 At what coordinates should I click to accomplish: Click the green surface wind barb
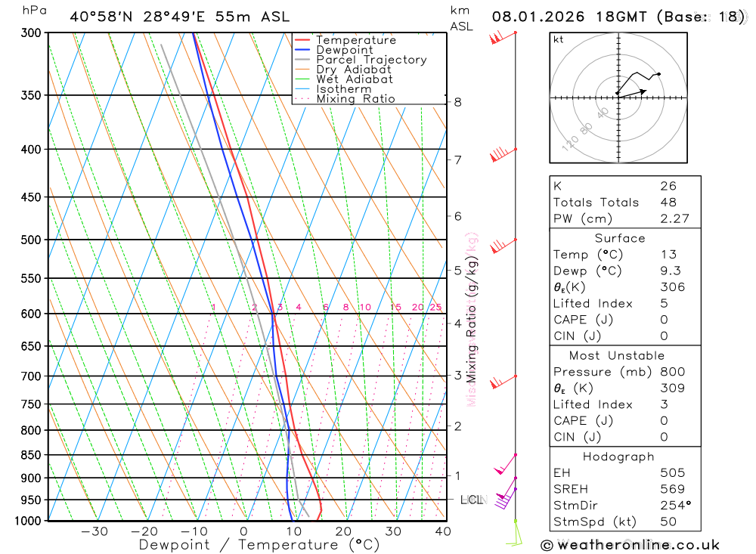click(514, 533)
